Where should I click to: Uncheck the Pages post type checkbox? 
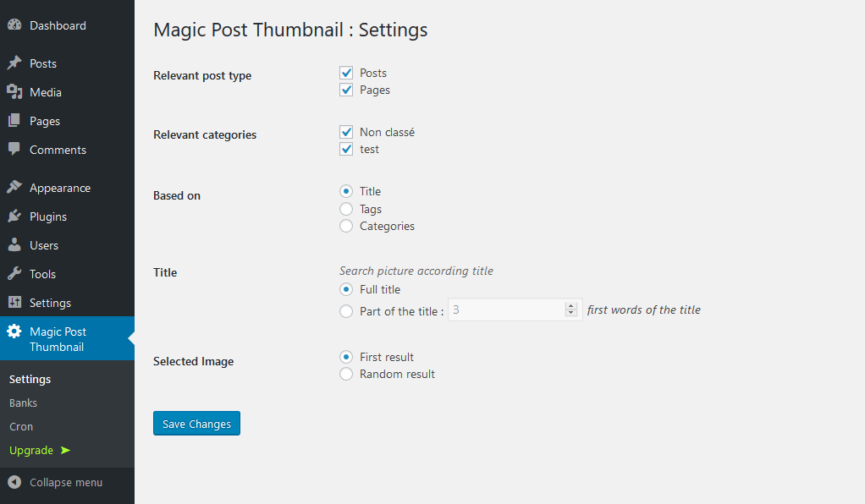click(x=346, y=90)
